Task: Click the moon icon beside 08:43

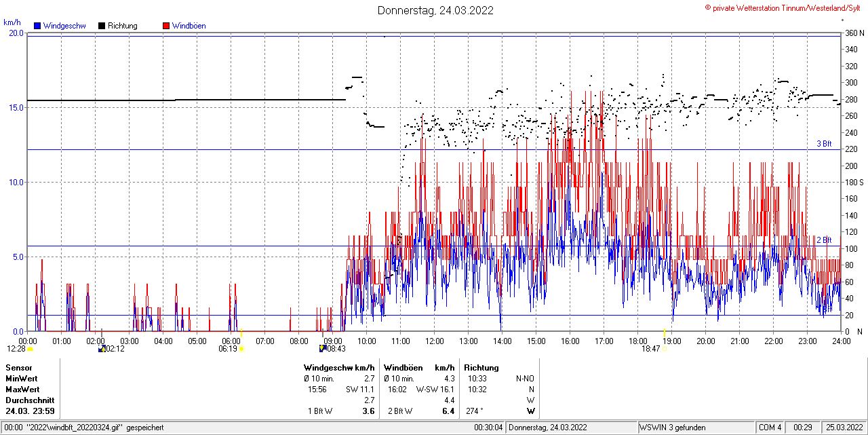Action: [323, 349]
